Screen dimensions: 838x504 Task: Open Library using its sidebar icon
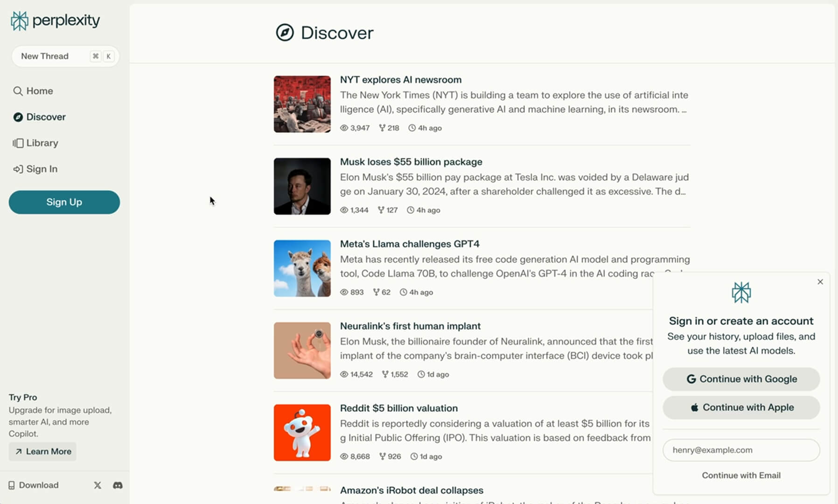(x=17, y=143)
